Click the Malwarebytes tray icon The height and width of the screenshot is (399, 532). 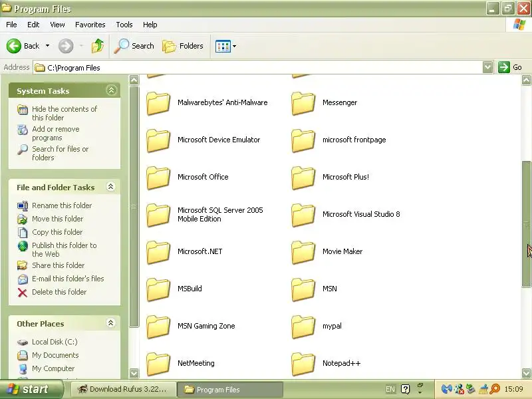[446, 389]
